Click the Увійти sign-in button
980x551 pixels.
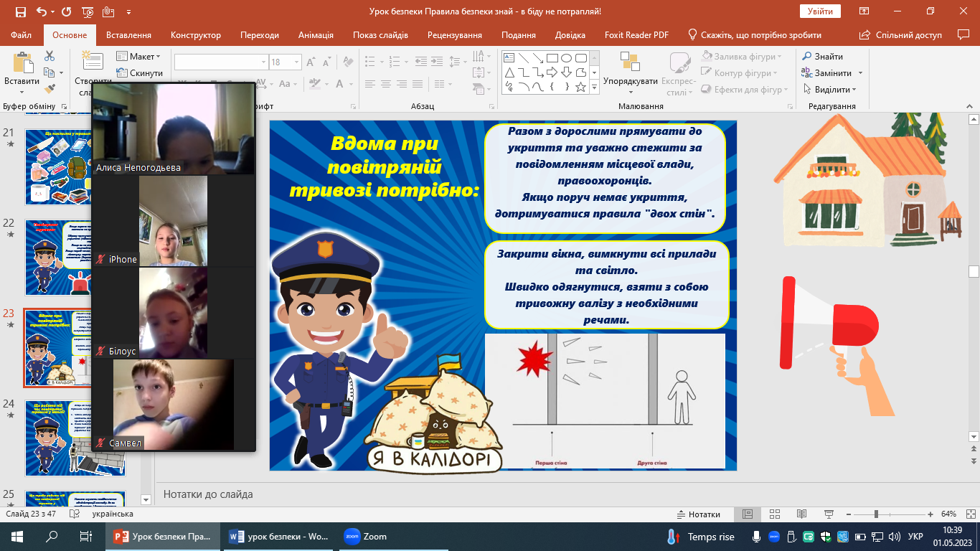click(x=819, y=11)
